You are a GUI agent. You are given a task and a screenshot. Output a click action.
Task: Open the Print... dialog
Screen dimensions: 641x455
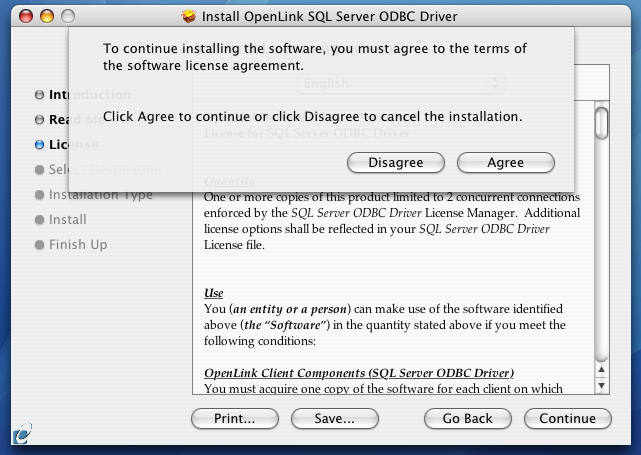tap(235, 419)
